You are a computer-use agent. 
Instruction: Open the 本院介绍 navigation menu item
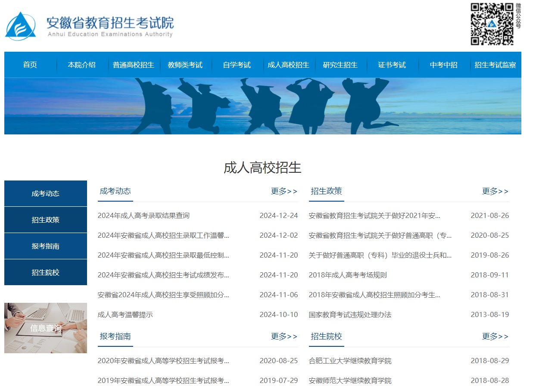(82, 65)
